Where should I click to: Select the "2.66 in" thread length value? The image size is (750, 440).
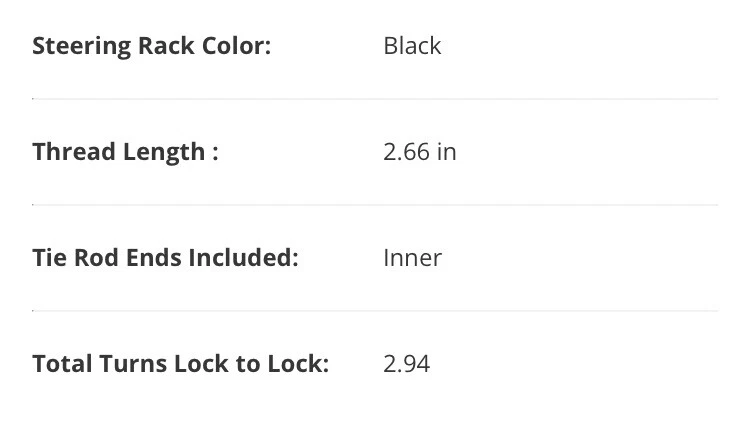(x=420, y=152)
